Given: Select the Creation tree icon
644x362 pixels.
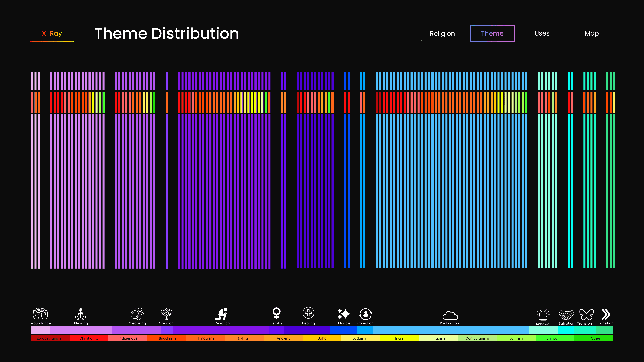Looking at the screenshot, I should (166, 313).
